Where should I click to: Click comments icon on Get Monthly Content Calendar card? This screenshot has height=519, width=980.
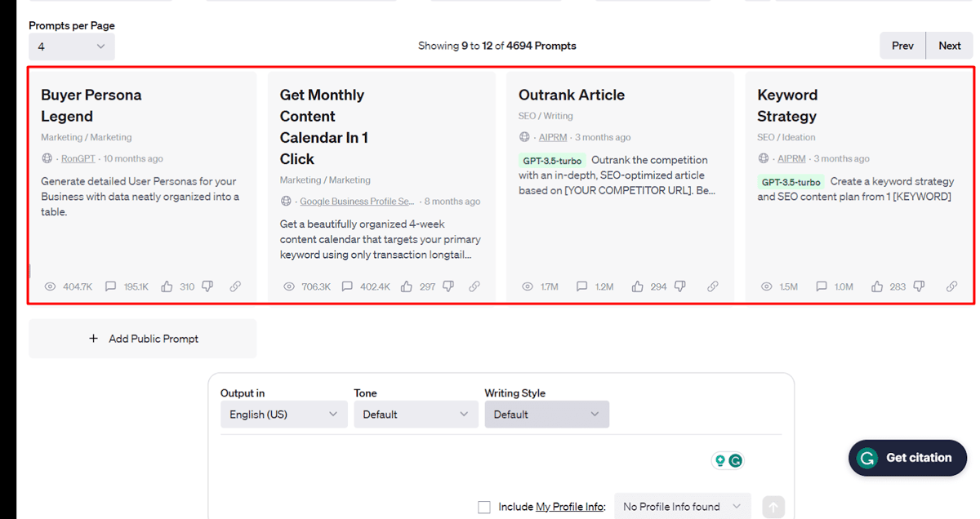pos(347,286)
